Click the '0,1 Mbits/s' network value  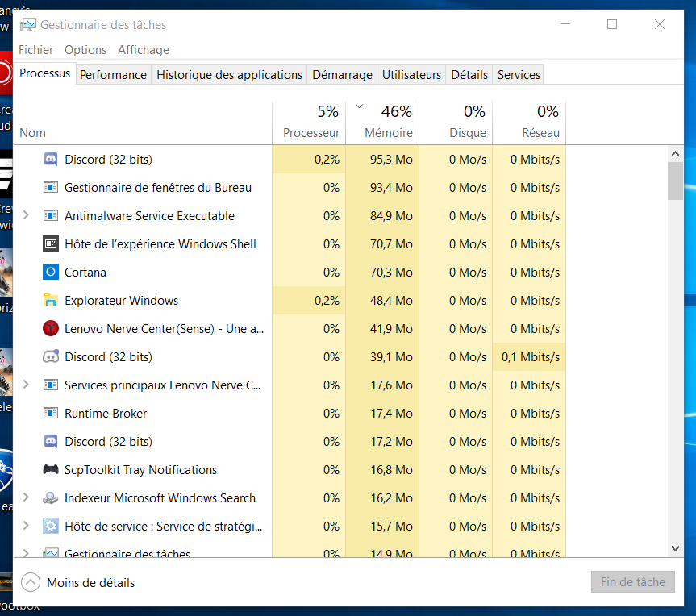pos(531,357)
